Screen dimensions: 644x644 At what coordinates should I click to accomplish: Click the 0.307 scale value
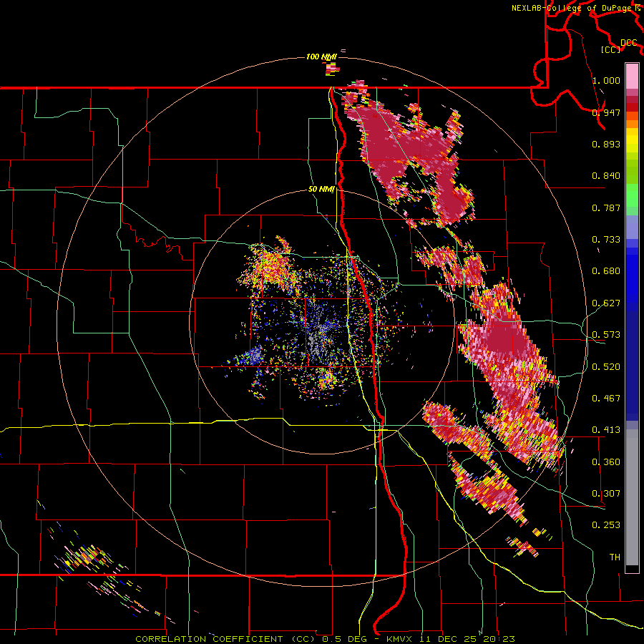[x=606, y=494]
